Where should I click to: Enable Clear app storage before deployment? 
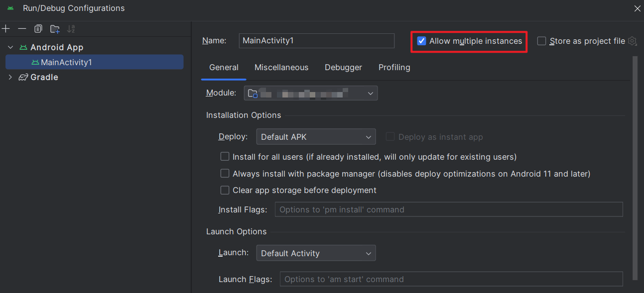[x=225, y=190]
